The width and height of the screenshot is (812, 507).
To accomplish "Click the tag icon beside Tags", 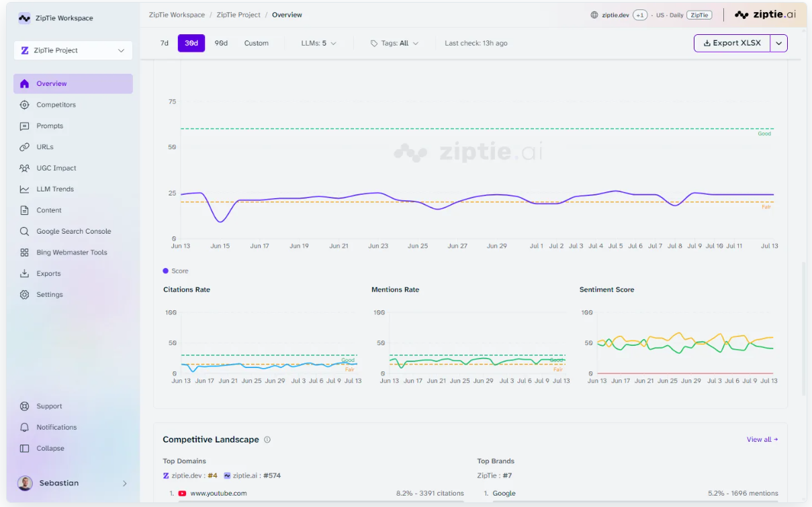I will (374, 44).
